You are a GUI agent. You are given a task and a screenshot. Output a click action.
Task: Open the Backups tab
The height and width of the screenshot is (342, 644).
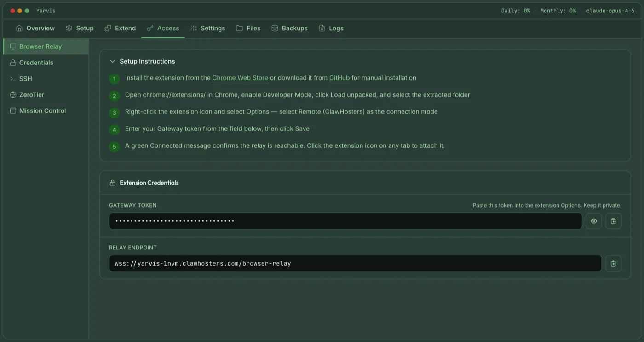[x=289, y=28]
